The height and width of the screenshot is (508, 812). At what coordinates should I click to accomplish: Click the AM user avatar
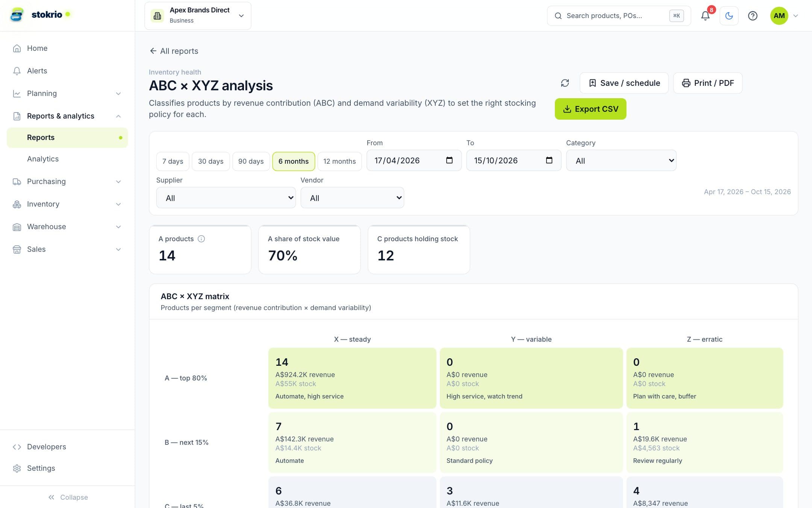point(779,16)
